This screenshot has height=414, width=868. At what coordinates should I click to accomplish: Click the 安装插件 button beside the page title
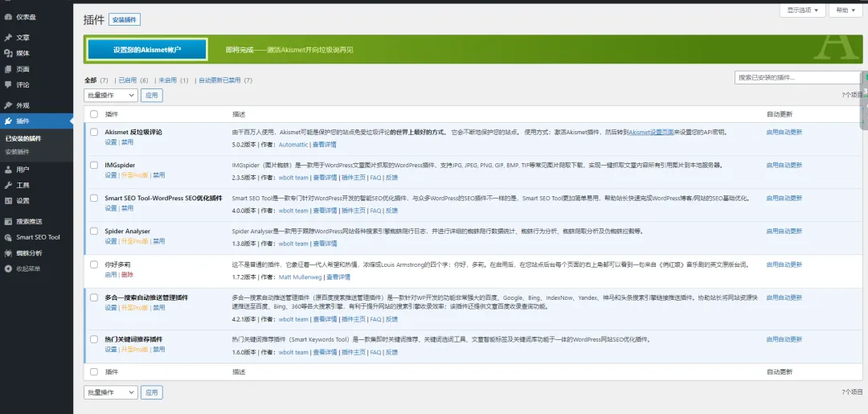point(125,20)
